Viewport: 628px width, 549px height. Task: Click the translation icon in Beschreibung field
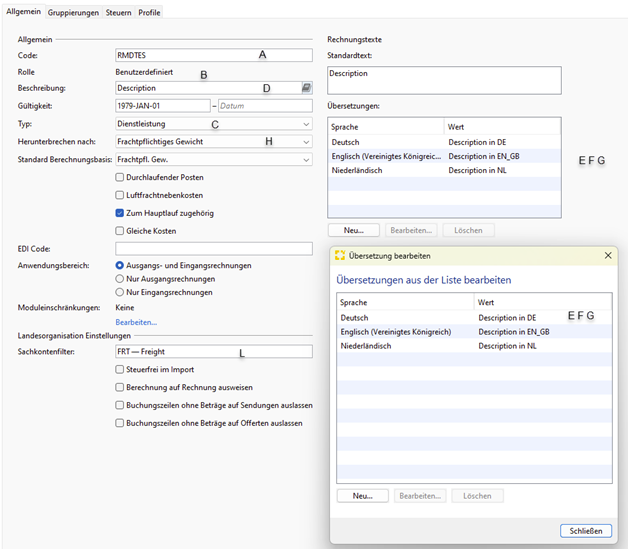point(307,88)
